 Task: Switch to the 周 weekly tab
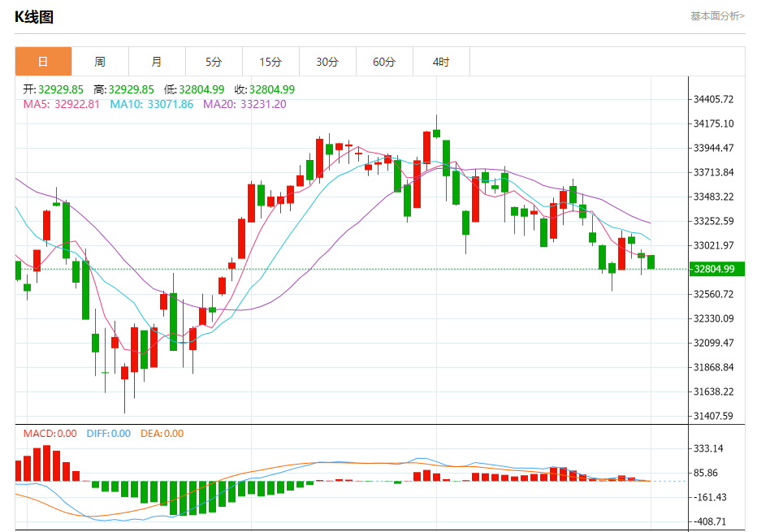coord(100,61)
